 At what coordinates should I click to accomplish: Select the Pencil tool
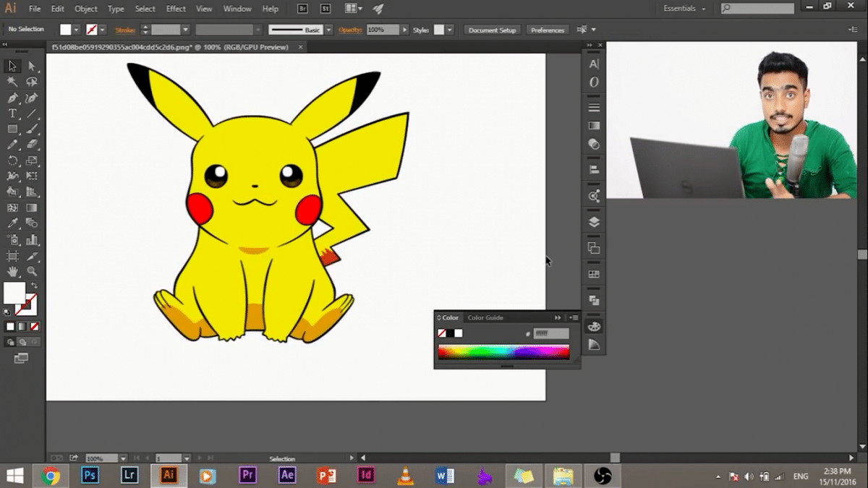tap(12, 145)
